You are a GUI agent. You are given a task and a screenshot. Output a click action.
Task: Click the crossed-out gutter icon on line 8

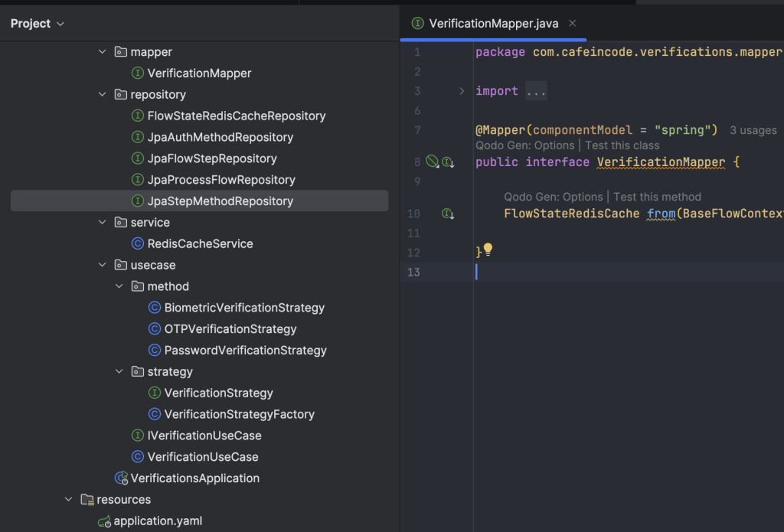432,161
